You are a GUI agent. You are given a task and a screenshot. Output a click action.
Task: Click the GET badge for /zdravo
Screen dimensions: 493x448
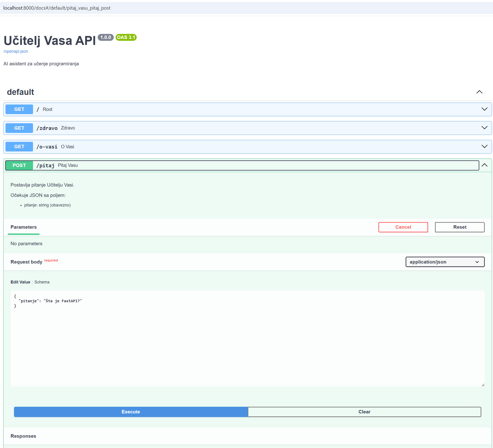pos(19,128)
